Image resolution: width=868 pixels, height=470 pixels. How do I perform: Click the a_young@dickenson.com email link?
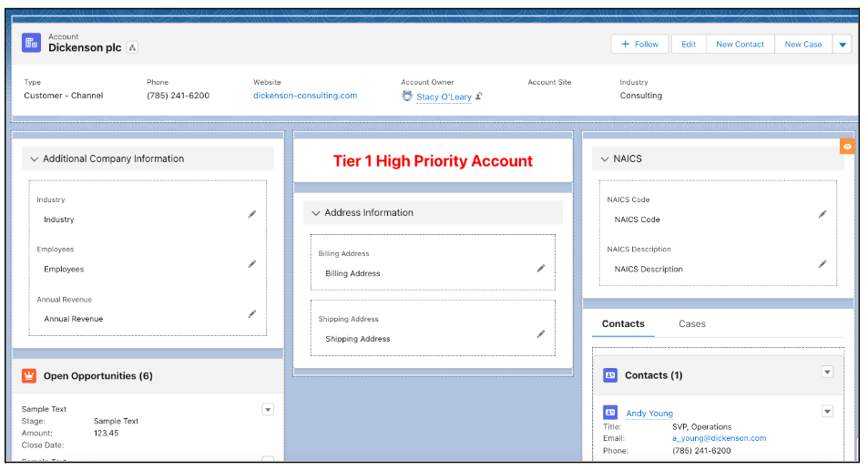(x=720, y=438)
